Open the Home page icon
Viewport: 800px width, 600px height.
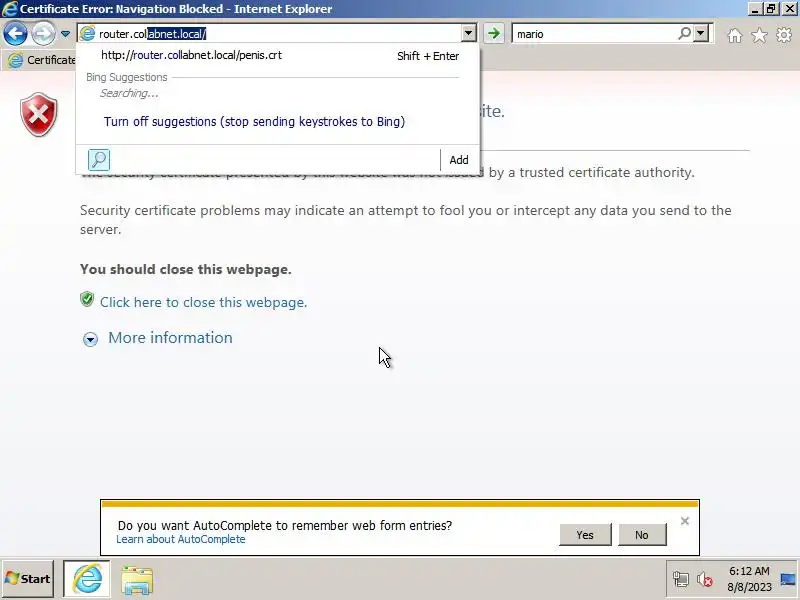(735, 35)
